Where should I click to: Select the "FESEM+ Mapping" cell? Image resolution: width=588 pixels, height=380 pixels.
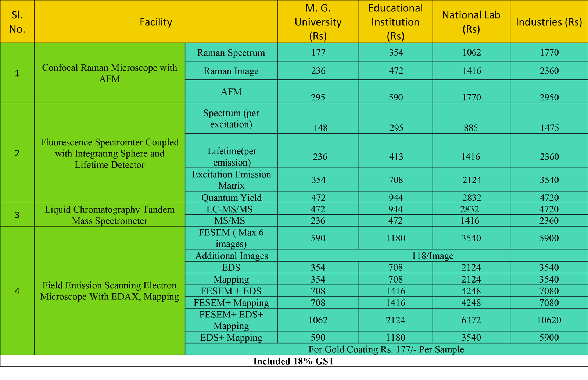click(x=231, y=303)
